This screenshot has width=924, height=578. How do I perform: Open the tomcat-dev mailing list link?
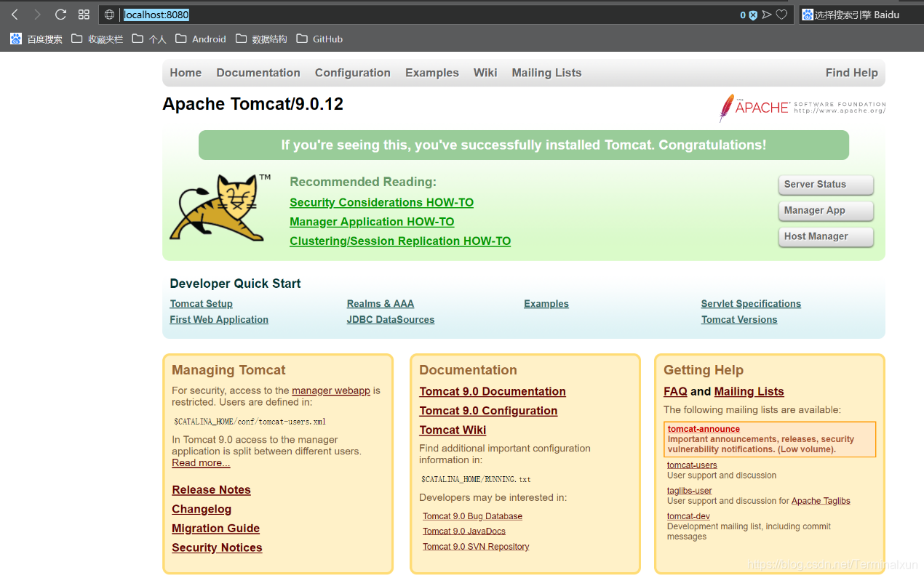coord(688,516)
